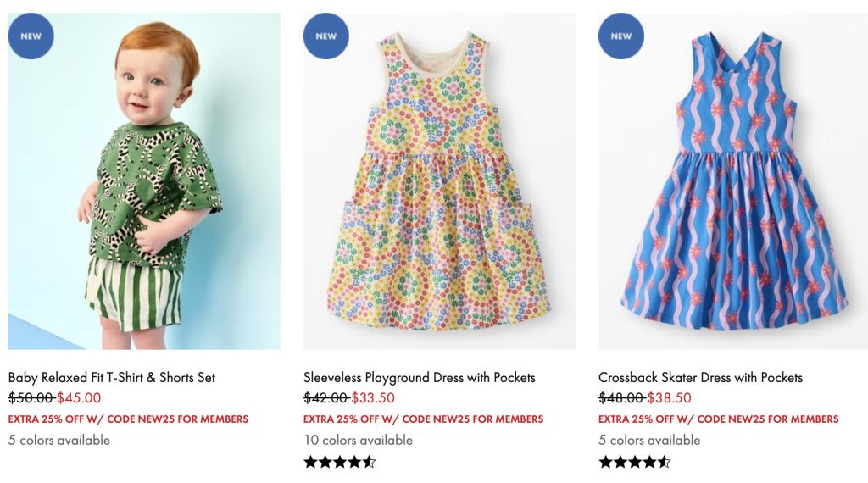The image size is (868, 483).
Task: Open the baby in green T-shirt product photo
Action: pyautogui.click(x=144, y=195)
